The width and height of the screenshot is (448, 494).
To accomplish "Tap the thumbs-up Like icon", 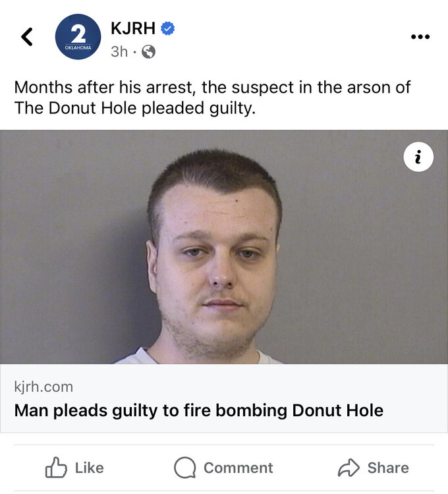I will click(57, 468).
